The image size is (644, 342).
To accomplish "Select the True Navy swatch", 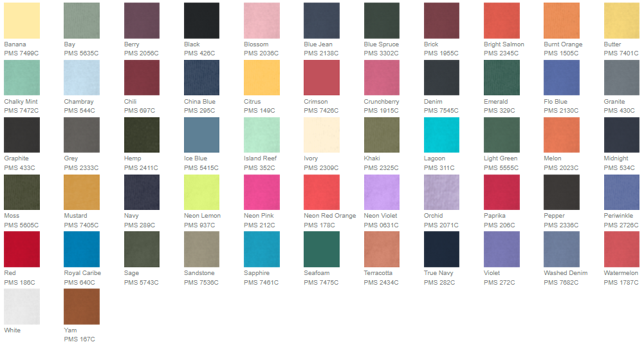I will click(x=442, y=249).
